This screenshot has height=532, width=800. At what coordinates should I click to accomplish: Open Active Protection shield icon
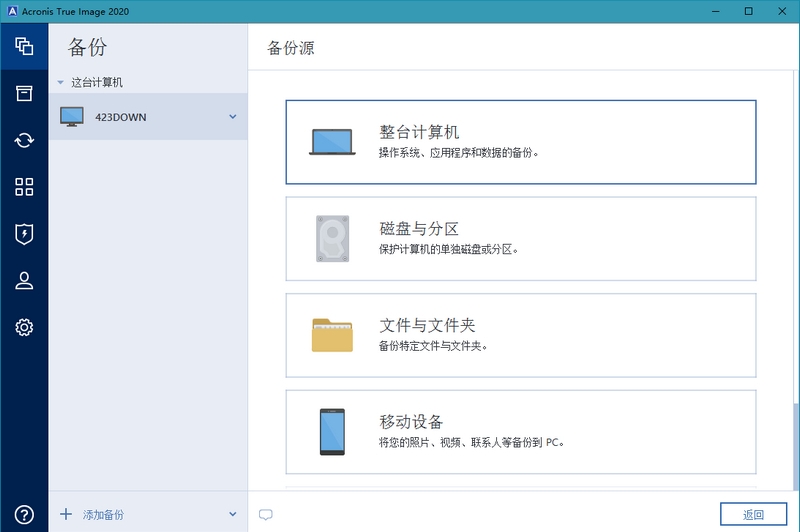click(x=24, y=234)
